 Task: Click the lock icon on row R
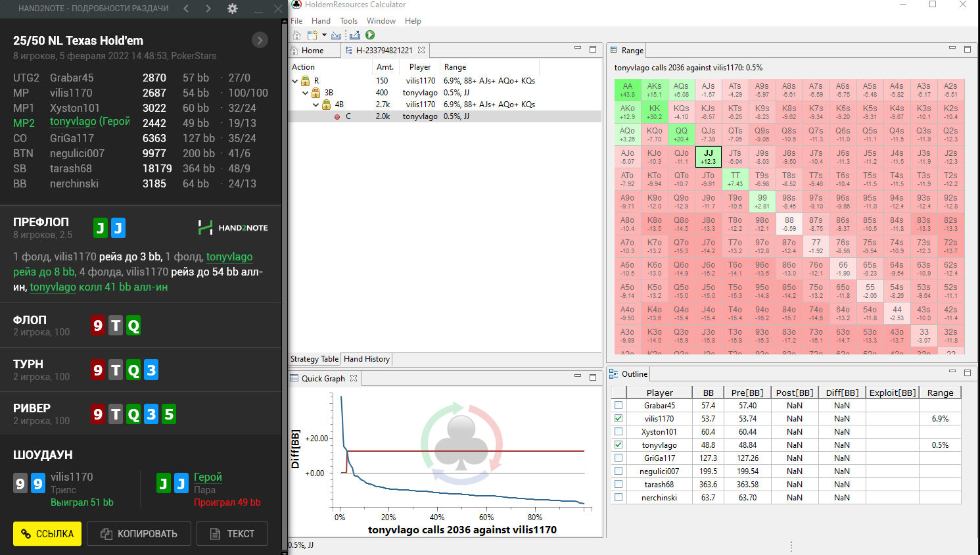(x=306, y=81)
